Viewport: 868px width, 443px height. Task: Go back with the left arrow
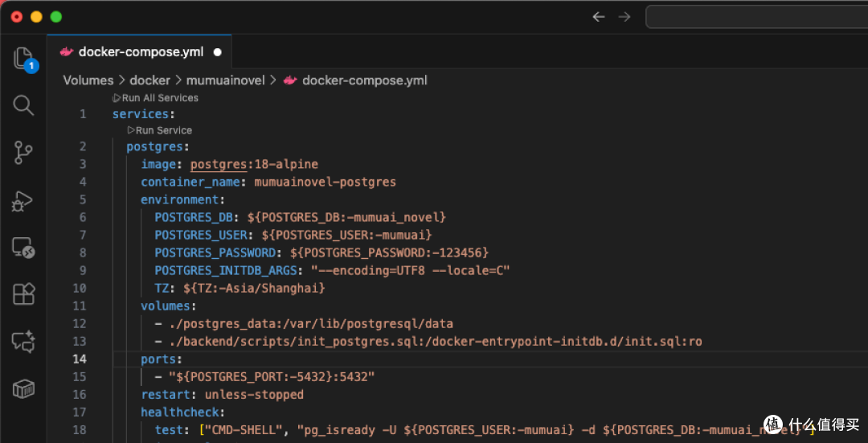[x=599, y=17]
